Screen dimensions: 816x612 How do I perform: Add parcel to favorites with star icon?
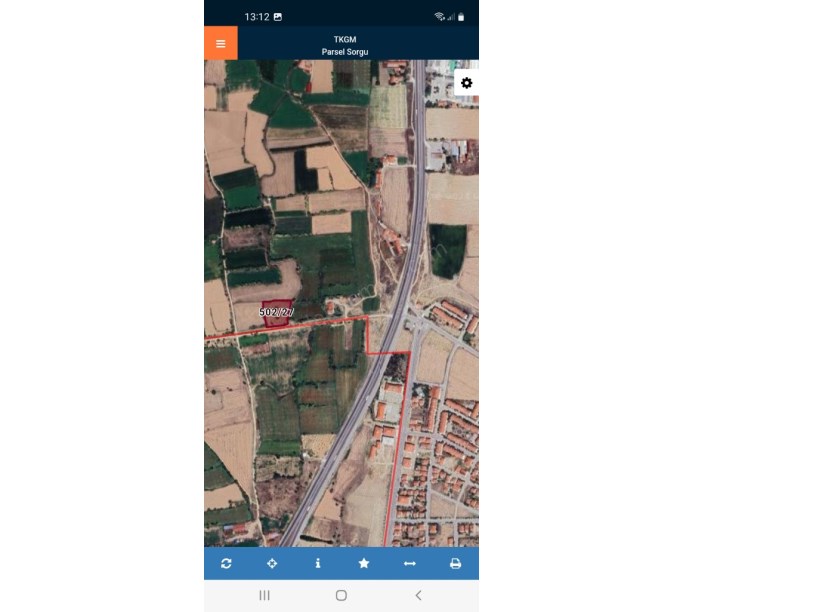(x=364, y=563)
